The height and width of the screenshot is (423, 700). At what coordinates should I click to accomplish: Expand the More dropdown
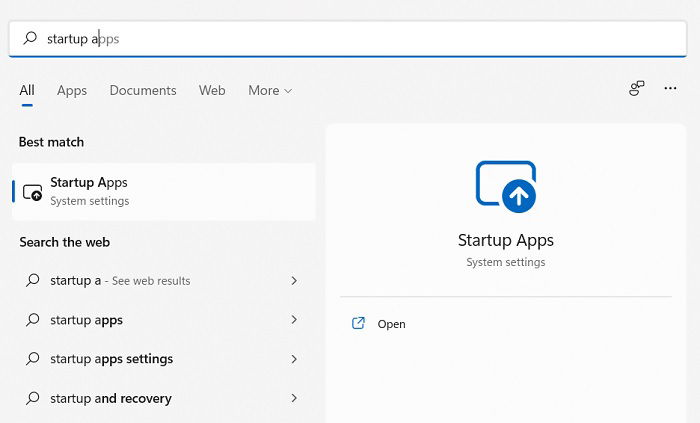270,91
